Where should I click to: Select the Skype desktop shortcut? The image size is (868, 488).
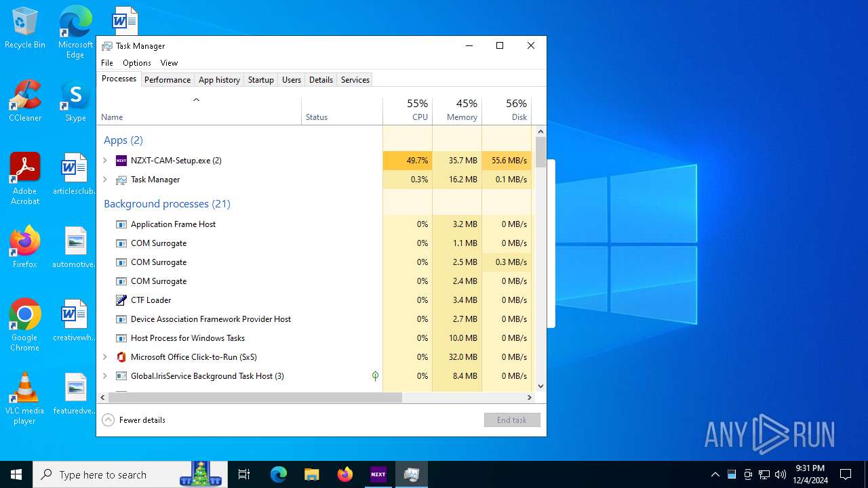pyautogui.click(x=75, y=102)
